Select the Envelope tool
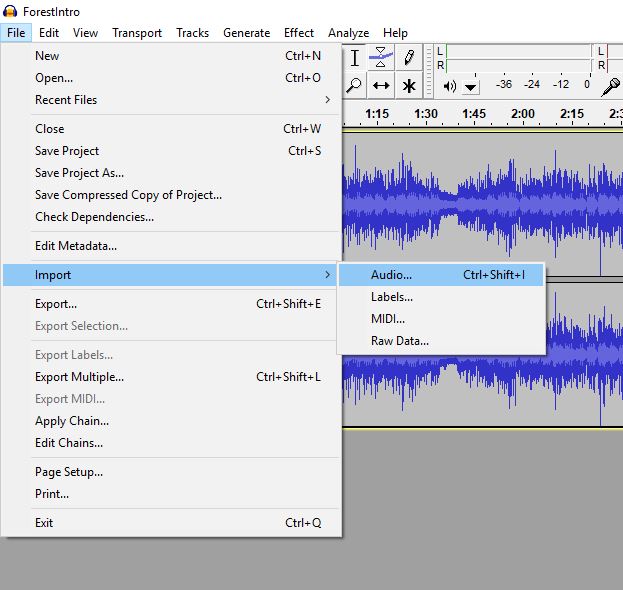The image size is (623, 590). [x=381, y=58]
